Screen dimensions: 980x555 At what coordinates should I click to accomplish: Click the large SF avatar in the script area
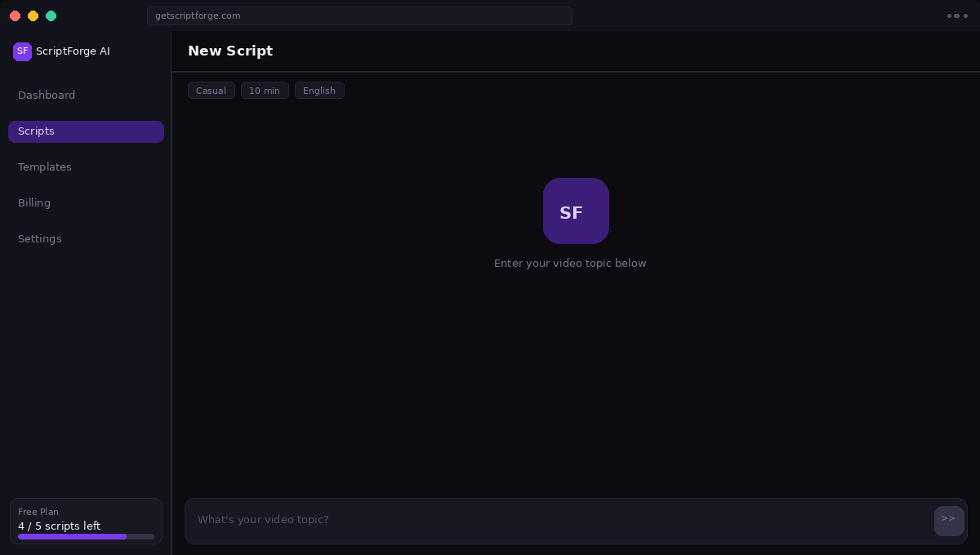pos(576,211)
